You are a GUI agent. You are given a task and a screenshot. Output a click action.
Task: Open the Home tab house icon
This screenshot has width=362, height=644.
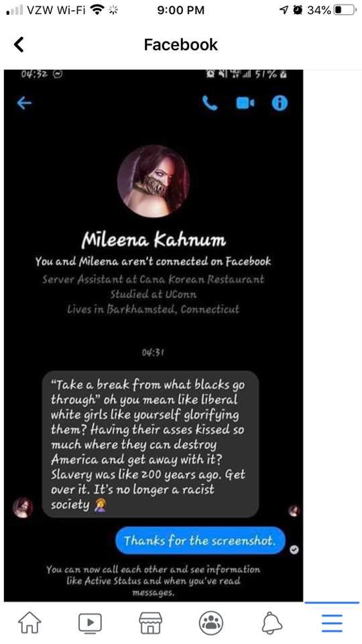point(30,623)
